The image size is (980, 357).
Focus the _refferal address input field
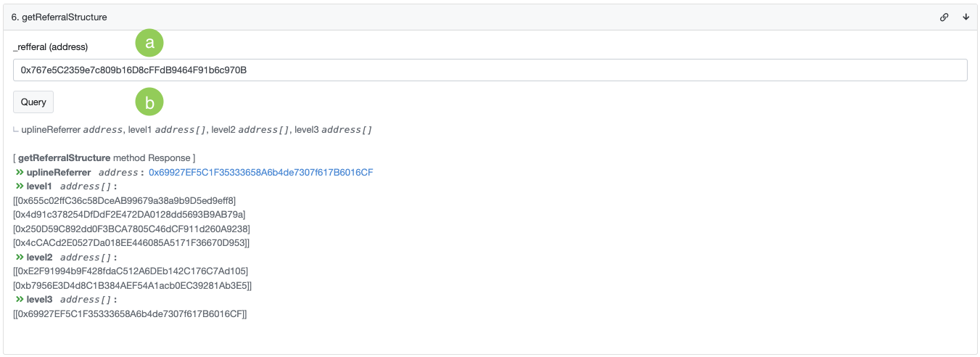pos(490,70)
